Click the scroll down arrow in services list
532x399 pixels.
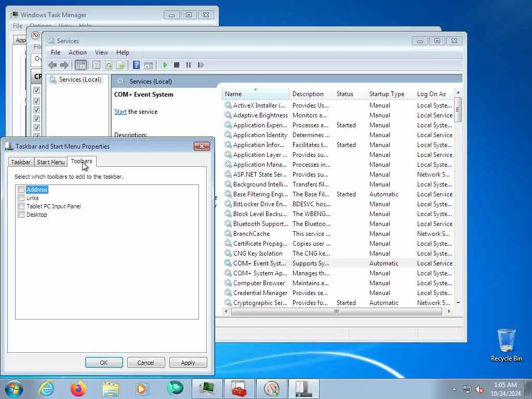pyautogui.click(x=458, y=302)
